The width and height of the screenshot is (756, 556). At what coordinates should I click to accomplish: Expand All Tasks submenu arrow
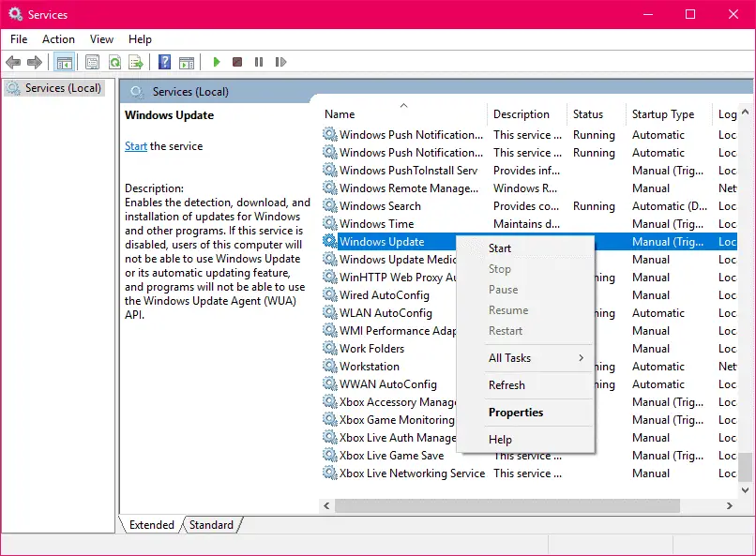(581, 357)
